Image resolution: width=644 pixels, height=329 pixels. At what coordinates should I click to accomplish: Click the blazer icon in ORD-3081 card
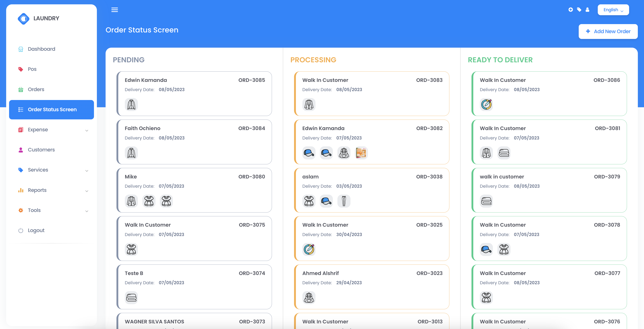click(486, 153)
